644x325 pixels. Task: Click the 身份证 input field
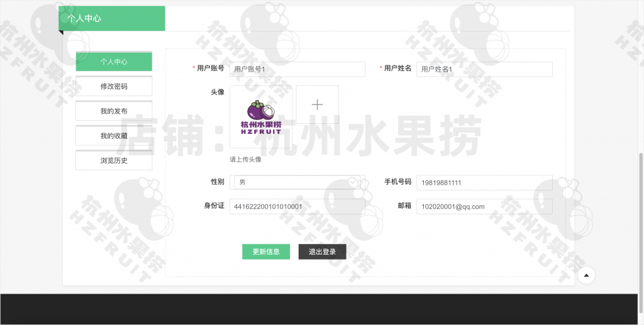297,206
